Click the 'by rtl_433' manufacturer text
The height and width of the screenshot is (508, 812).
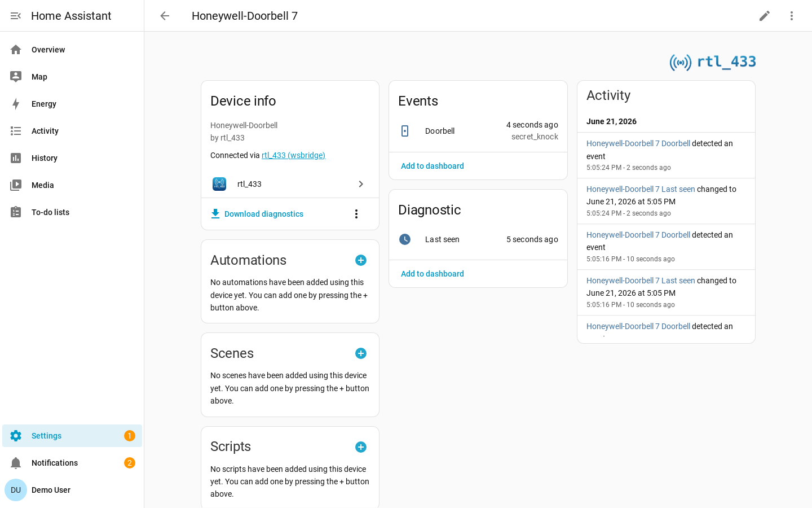[x=227, y=138]
